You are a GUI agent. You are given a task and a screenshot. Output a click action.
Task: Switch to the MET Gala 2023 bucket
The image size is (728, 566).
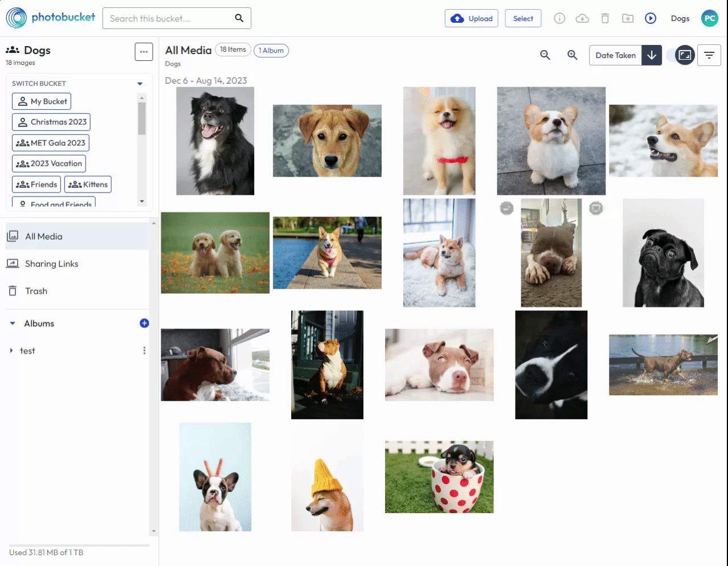coord(51,143)
